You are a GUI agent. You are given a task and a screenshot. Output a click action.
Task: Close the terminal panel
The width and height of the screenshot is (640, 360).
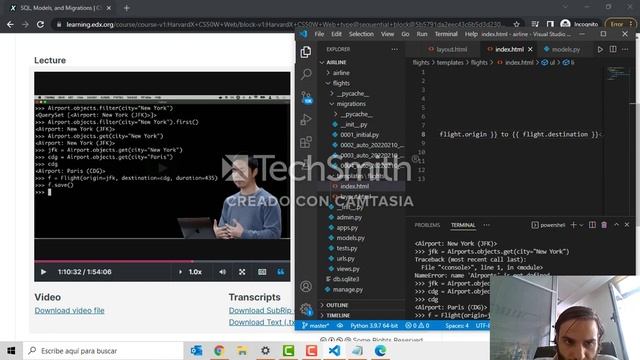pos(627,224)
